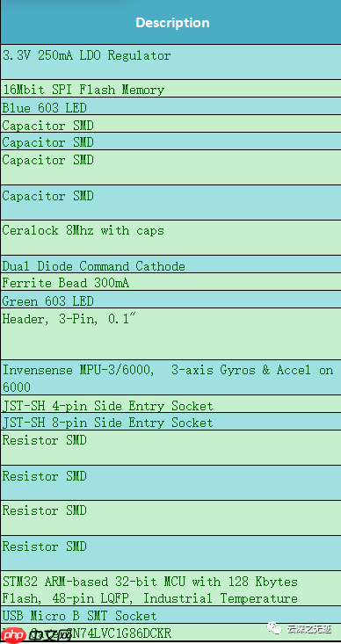Click the 云深之无迹 watermark text
Screen dimensions: 341x644
click(308, 628)
